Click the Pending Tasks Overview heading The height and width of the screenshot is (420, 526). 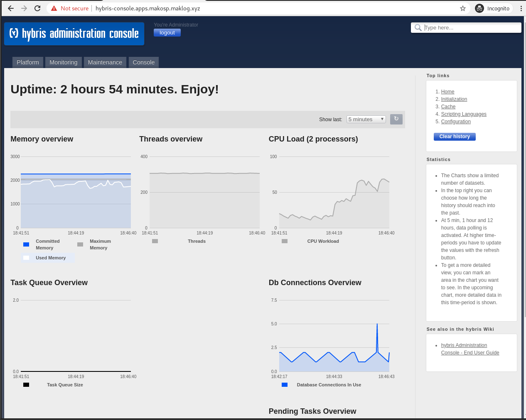pyautogui.click(x=312, y=411)
